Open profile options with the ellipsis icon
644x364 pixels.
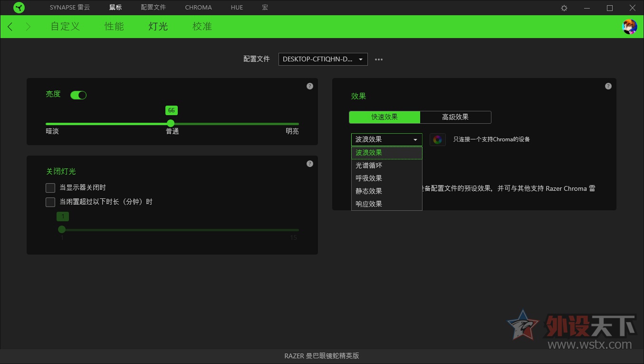pyautogui.click(x=378, y=59)
